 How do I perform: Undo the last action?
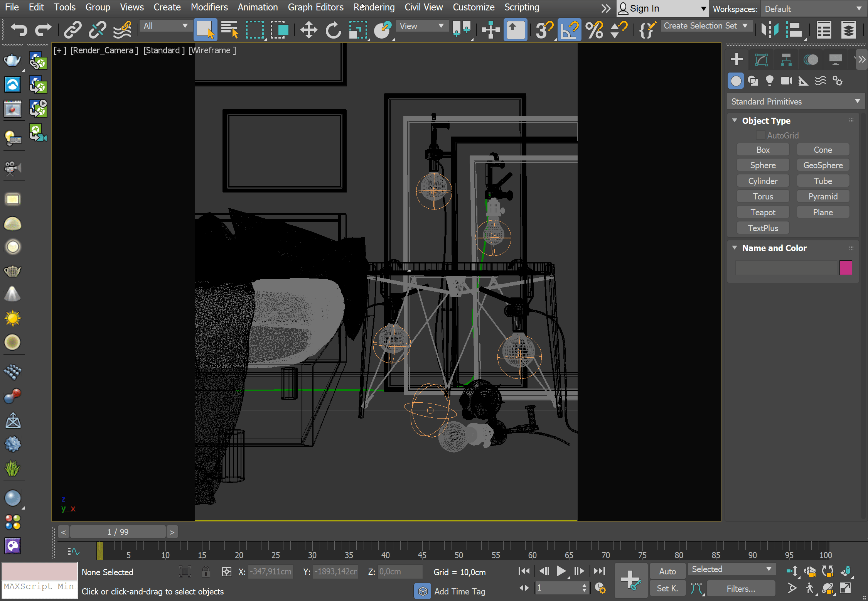(x=18, y=30)
